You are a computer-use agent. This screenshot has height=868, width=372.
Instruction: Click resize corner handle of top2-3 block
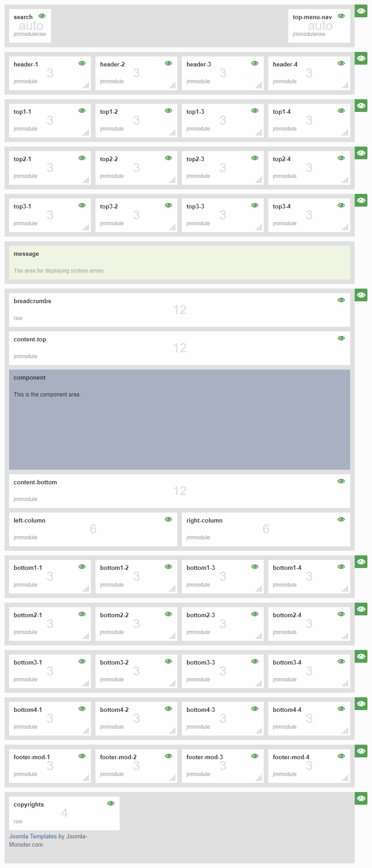[x=259, y=180]
